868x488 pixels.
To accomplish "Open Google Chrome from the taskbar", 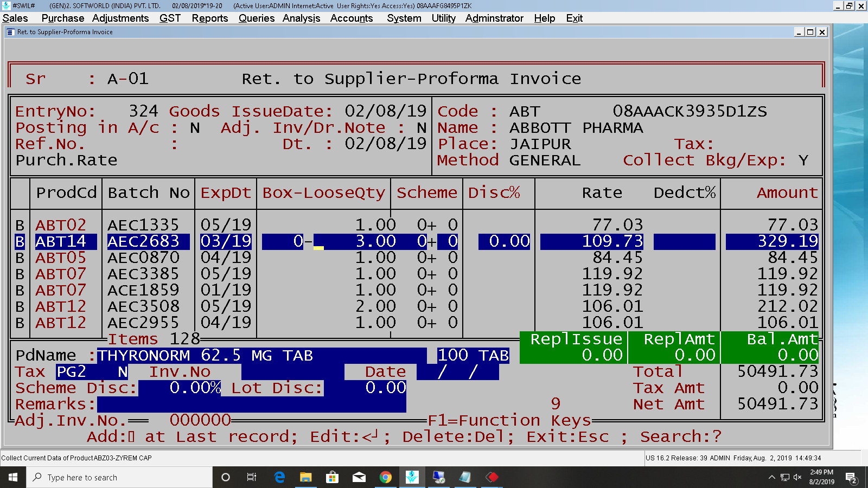I will tap(386, 477).
